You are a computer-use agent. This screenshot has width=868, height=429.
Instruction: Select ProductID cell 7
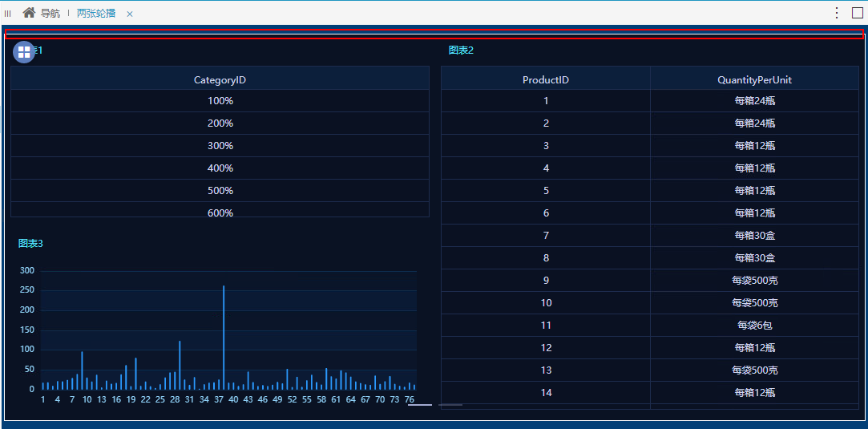click(x=546, y=235)
